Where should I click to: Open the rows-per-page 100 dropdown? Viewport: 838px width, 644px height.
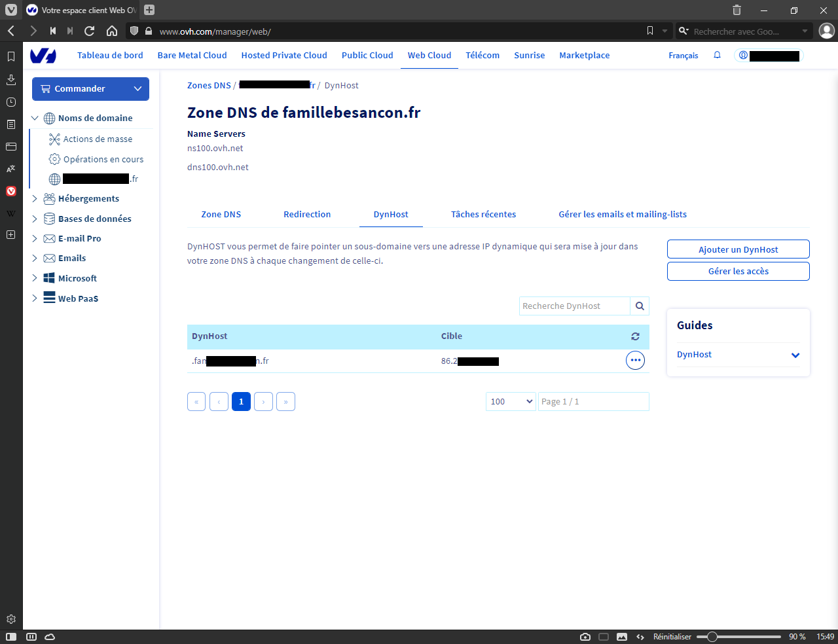[x=511, y=402]
